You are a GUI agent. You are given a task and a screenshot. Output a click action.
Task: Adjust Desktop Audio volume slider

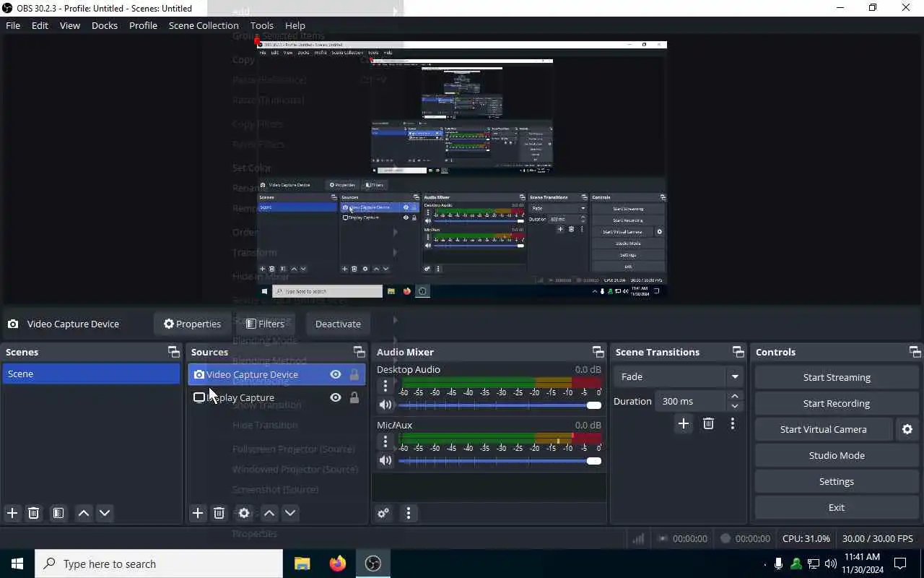tap(500, 405)
